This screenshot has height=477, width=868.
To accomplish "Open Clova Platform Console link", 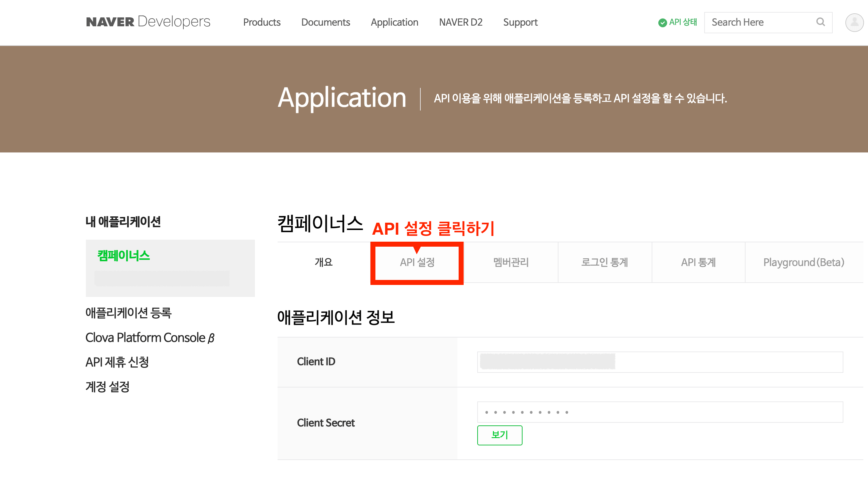I will [150, 338].
